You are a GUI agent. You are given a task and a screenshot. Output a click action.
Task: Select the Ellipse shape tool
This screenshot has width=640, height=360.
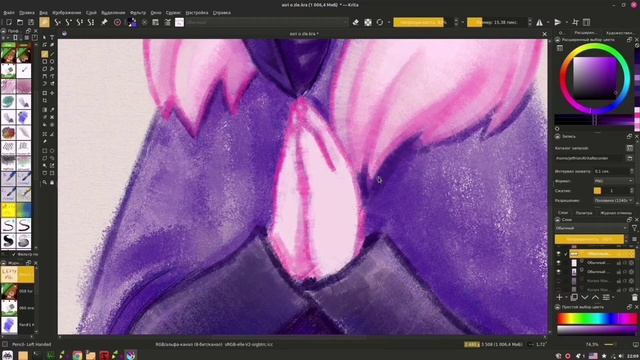tap(52, 62)
